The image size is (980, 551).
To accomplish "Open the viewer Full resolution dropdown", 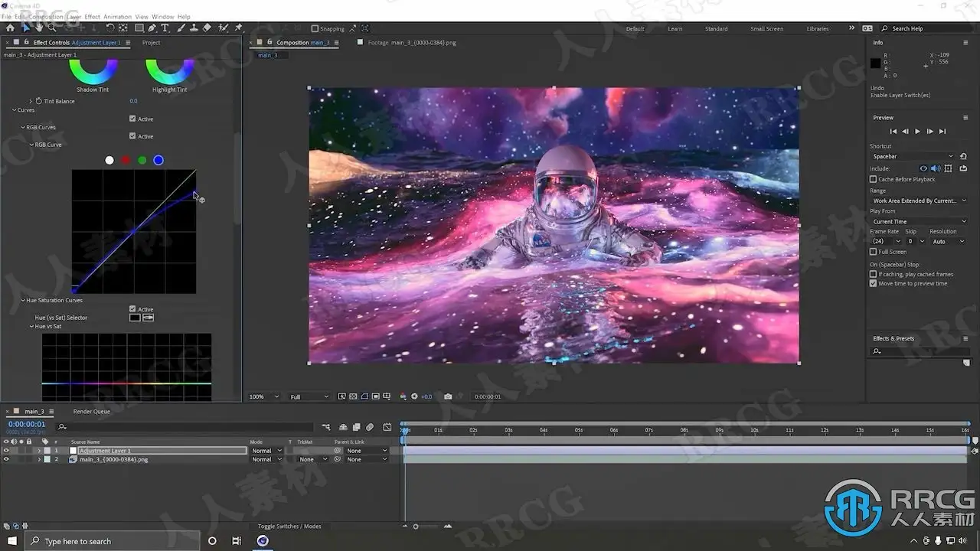I will tap(309, 396).
